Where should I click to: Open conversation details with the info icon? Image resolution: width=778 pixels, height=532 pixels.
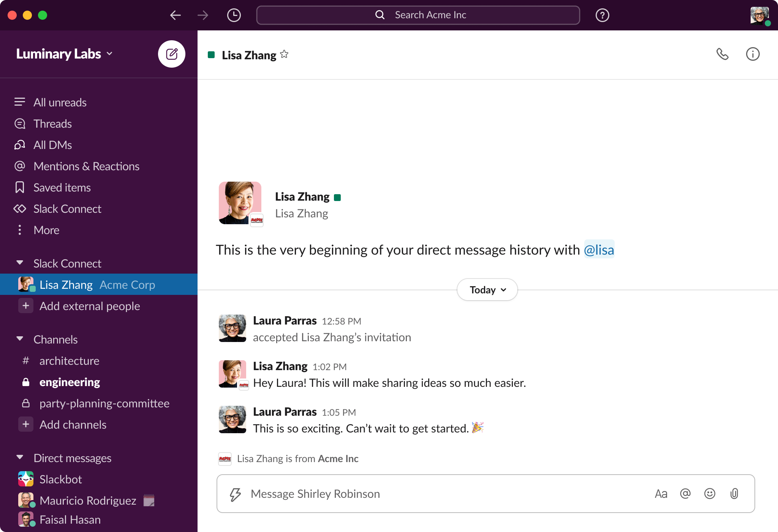coord(753,54)
